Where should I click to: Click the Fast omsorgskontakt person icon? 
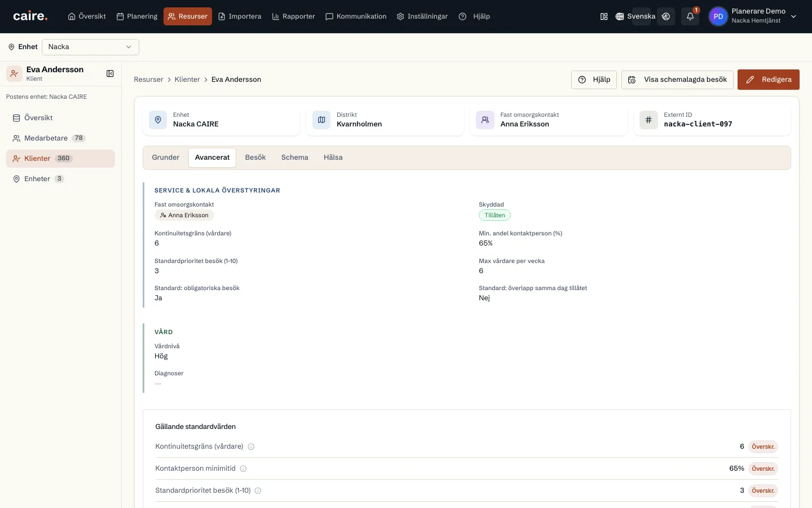485,120
